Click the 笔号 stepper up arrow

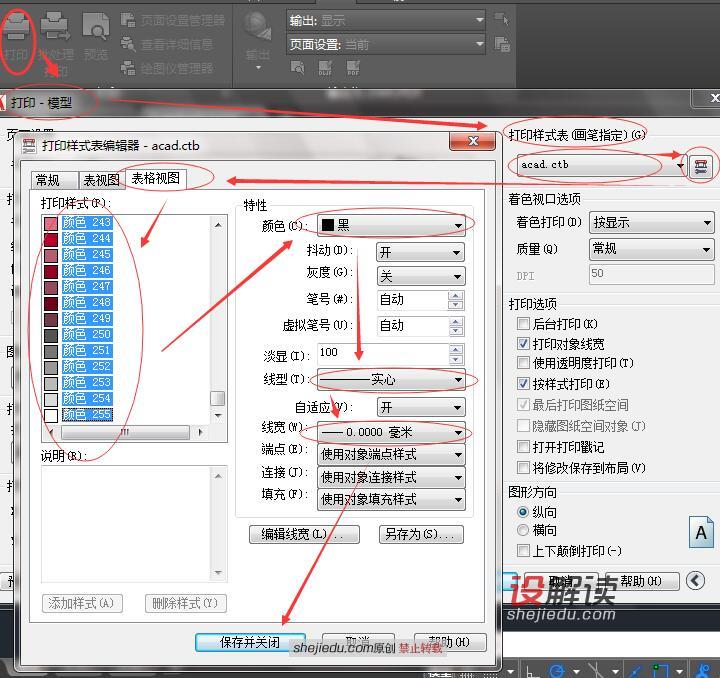pyautogui.click(x=456, y=295)
